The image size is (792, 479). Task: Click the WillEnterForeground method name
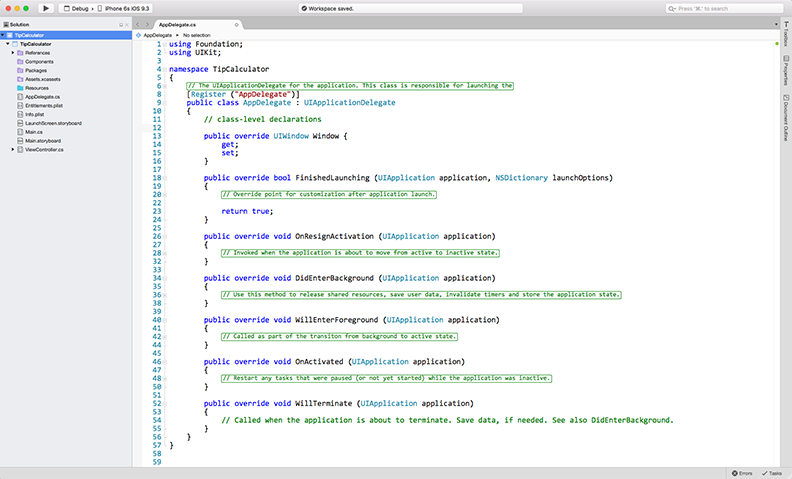coord(336,320)
